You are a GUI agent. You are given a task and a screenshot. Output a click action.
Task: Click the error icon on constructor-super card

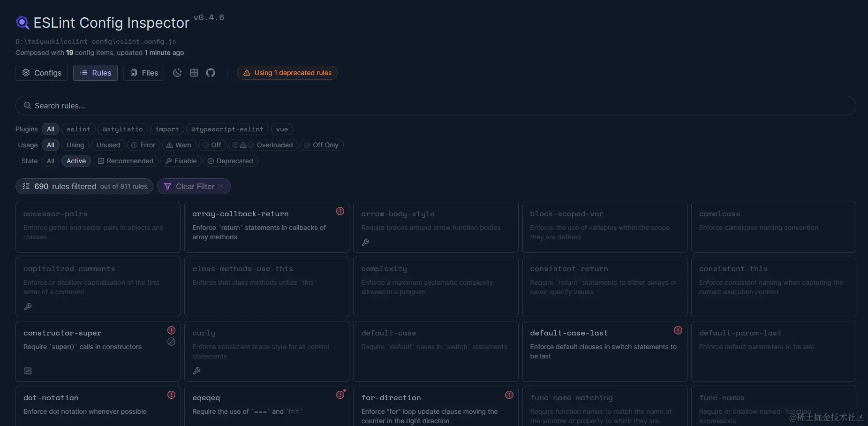172,330
